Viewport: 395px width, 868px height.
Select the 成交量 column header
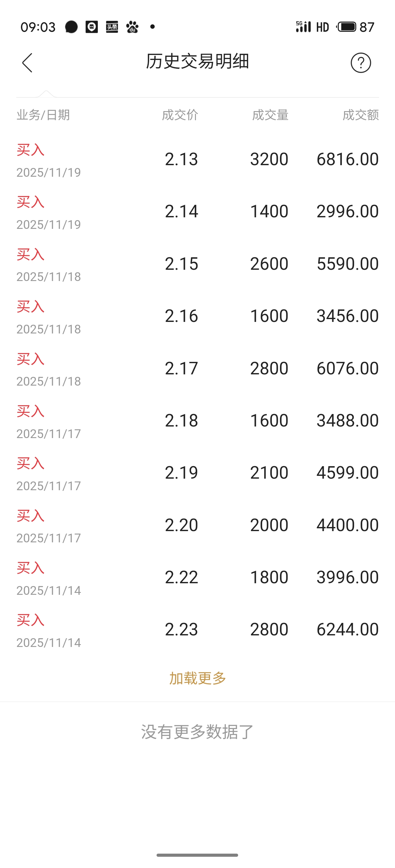270,115
